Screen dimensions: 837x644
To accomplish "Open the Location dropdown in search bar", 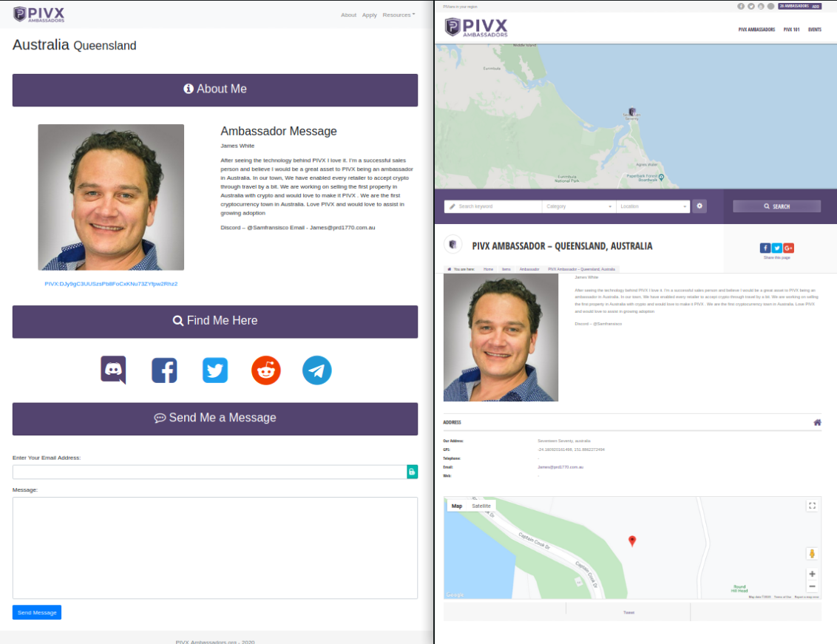I will pyautogui.click(x=653, y=206).
